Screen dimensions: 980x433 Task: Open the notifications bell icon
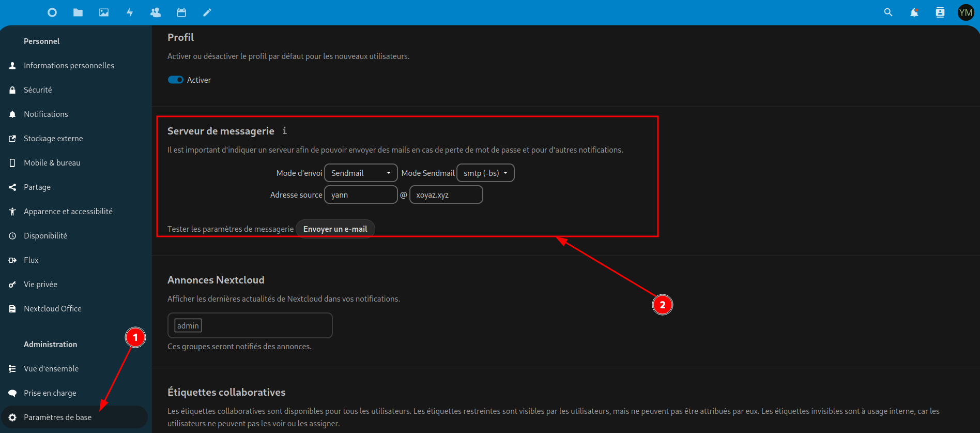pos(914,12)
